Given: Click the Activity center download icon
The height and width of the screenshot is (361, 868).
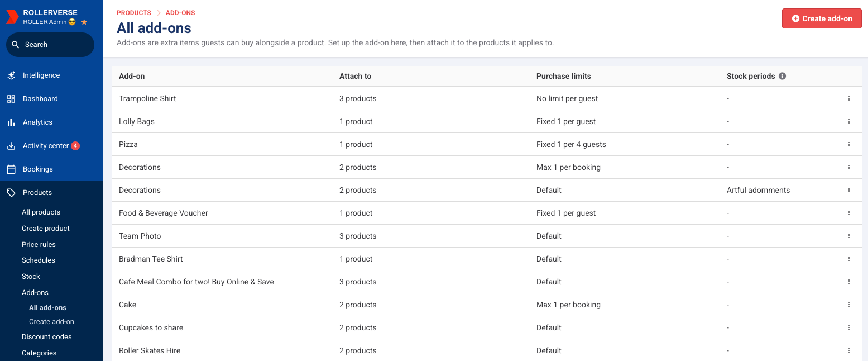Looking at the screenshot, I should [x=11, y=146].
